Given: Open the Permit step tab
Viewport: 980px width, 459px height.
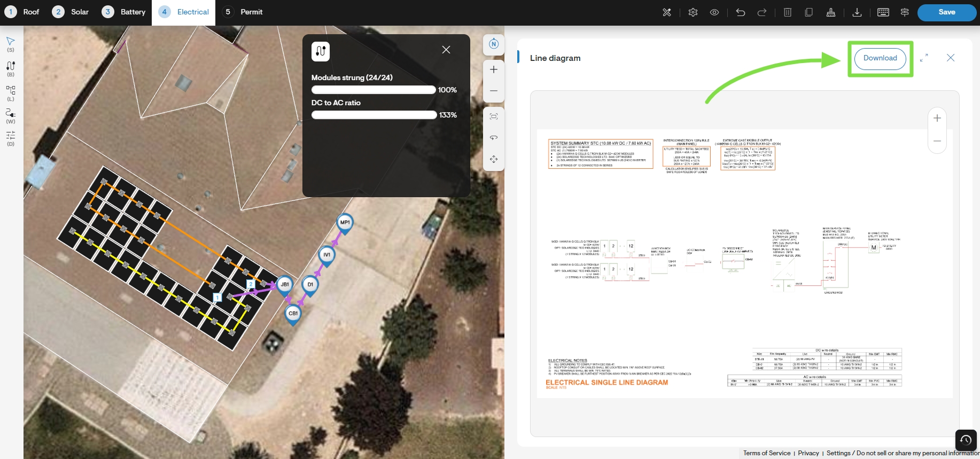Looking at the screenshot, I should click(243, 12).
